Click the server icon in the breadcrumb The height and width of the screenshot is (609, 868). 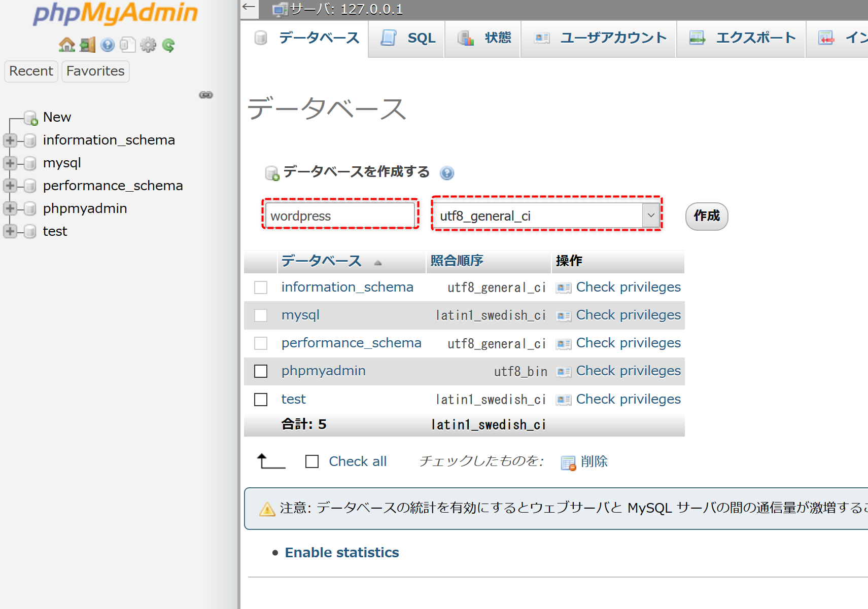(280, 10)
